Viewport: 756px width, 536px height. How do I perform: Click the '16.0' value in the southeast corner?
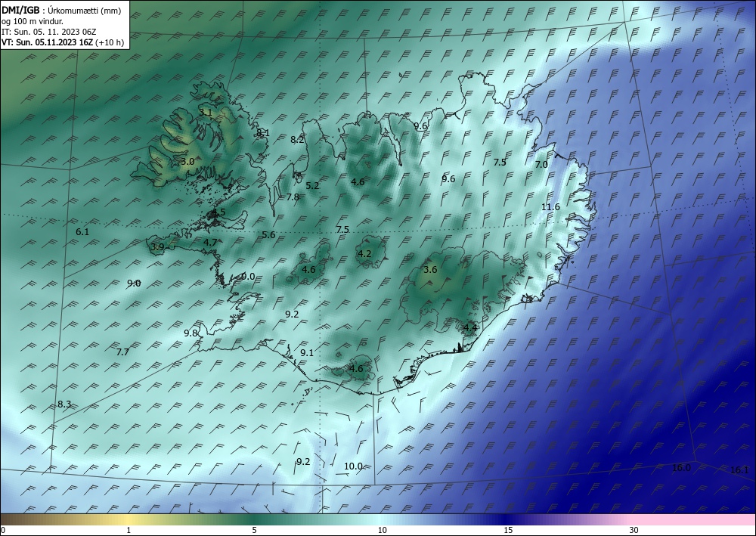click(x=681, y=467)
